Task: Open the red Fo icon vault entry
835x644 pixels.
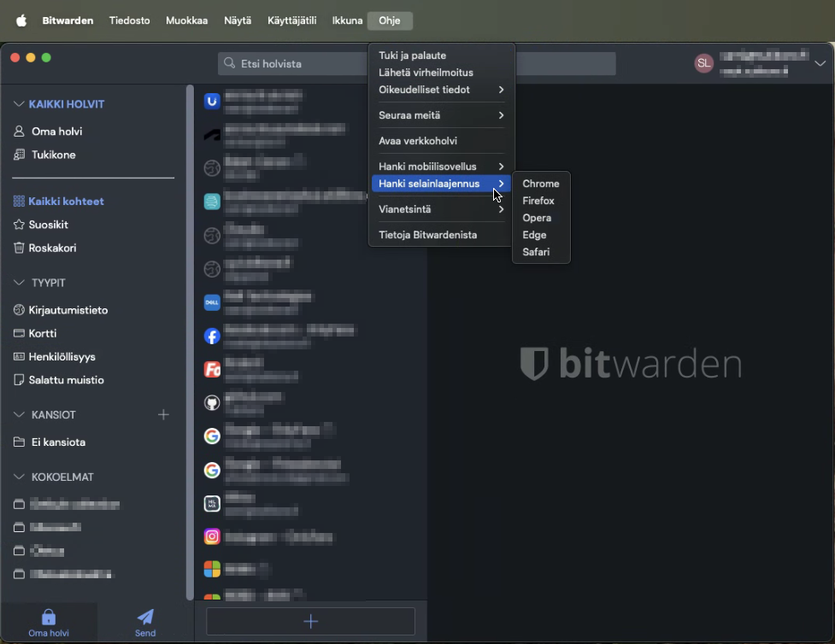Action: click(310, 369)
